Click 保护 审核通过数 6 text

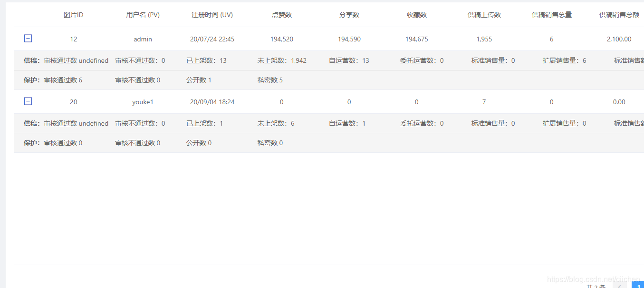(x=53, y=80)
